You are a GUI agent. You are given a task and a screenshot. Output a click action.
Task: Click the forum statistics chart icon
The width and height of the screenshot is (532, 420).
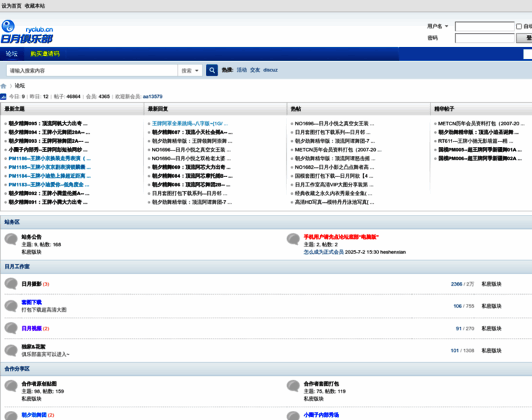[4, 97]
